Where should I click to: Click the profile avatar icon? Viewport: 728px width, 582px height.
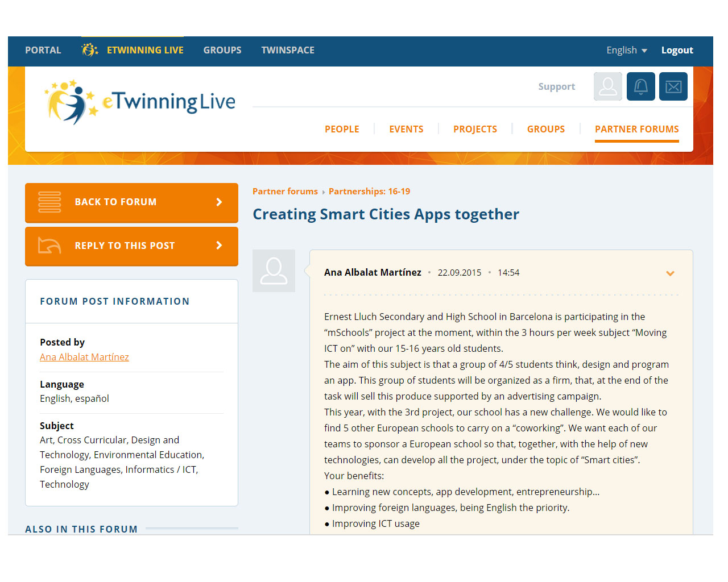click(x=607, y=86)
